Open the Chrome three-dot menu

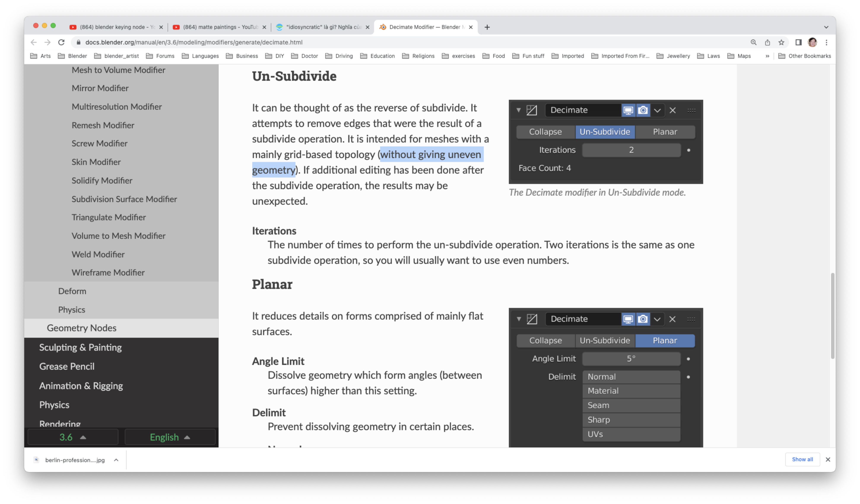pos(826,42)
